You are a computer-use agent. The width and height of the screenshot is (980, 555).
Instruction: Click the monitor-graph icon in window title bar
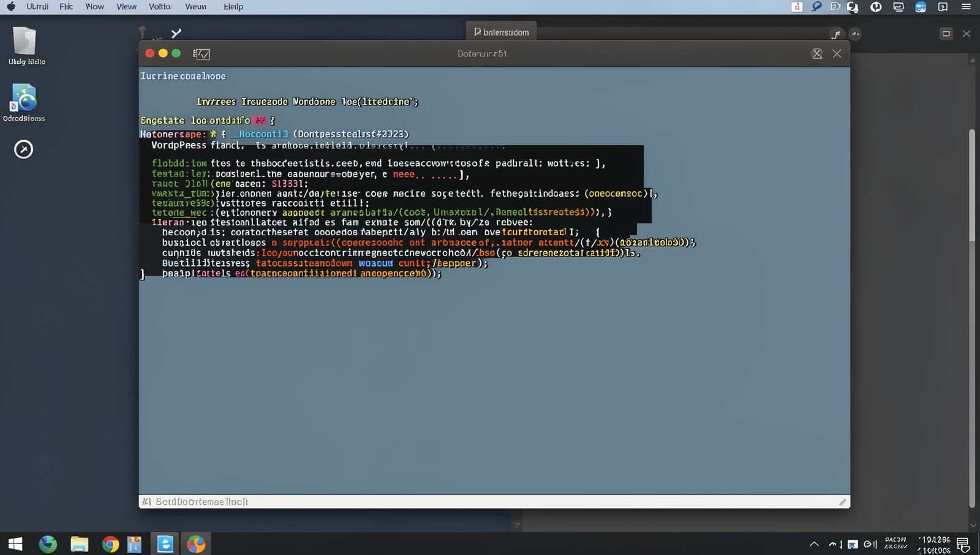[x=202, y=54]
